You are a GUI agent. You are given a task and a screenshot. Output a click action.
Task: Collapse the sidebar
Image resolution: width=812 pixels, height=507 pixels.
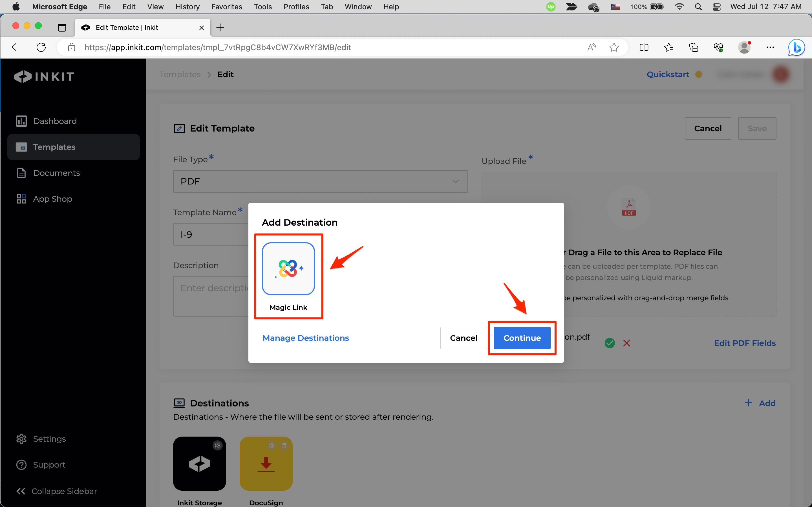pos(57,491)
